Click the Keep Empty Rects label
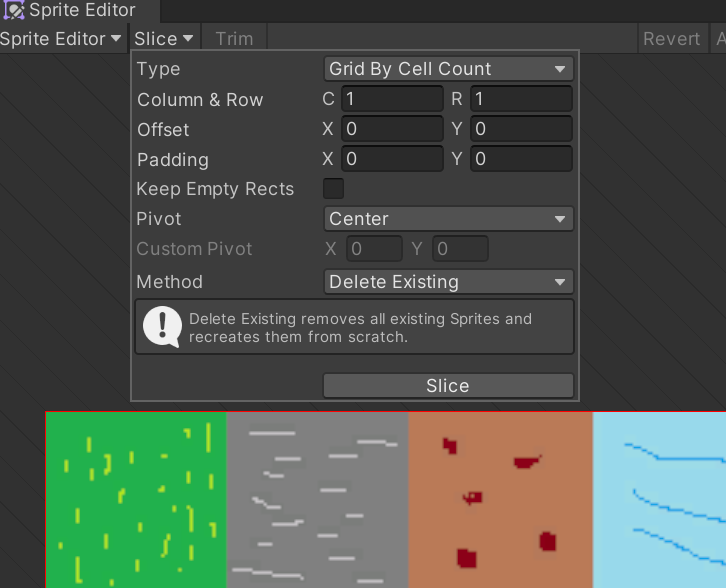 [x=215, y=189]
